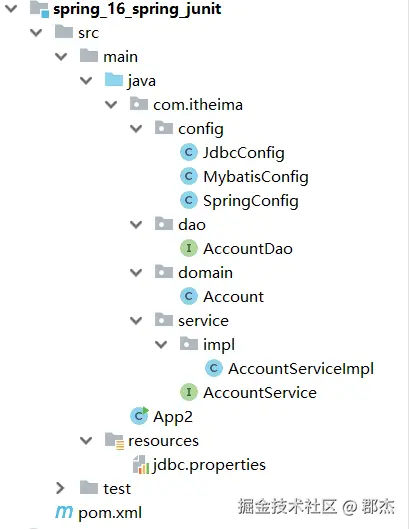Collapse the spring_16_spring_junit project root
This screenshot has width=409, height=530.
click(11, 8)
